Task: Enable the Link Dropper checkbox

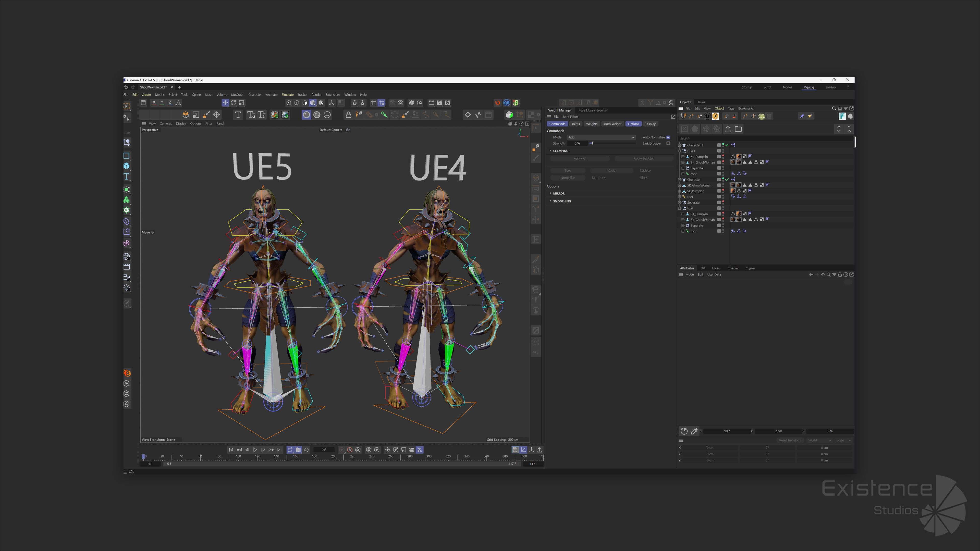Action: pyautogui.click(x=668, y=143)
